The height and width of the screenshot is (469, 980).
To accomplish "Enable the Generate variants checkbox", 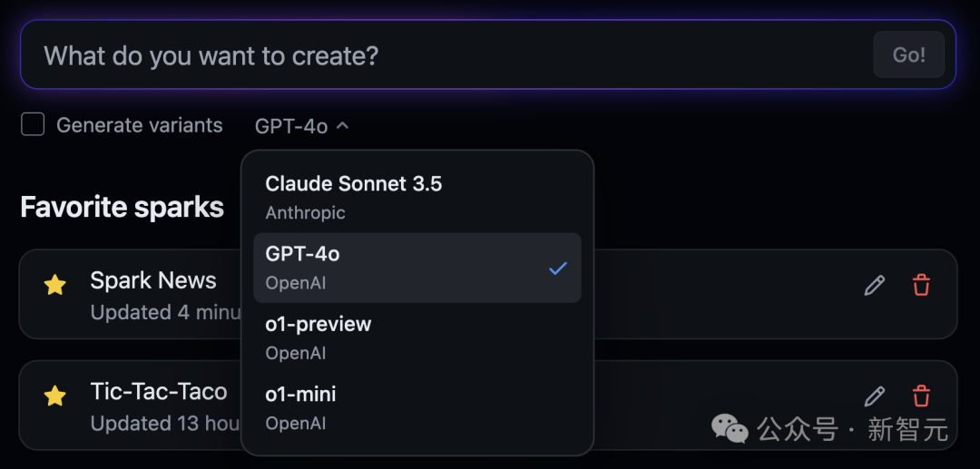I will [33, 125].
